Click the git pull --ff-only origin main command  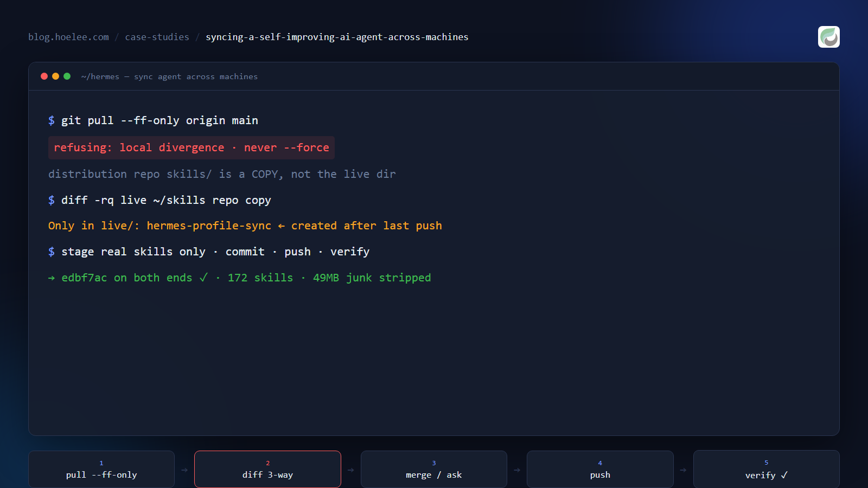159,120
